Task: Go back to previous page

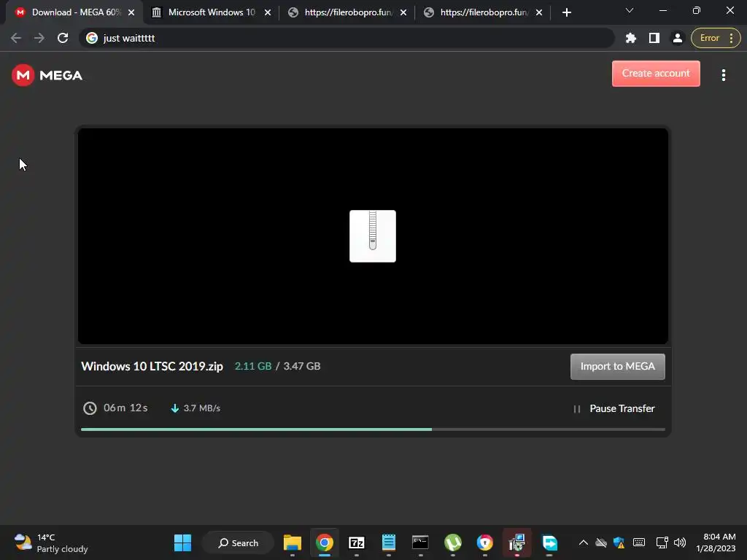Action: pos(16,38)
